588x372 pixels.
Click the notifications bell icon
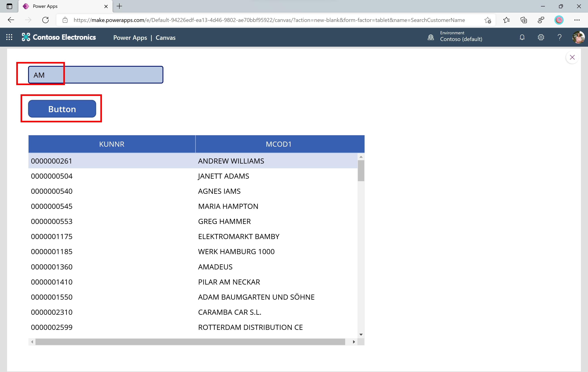pos(522,37)
